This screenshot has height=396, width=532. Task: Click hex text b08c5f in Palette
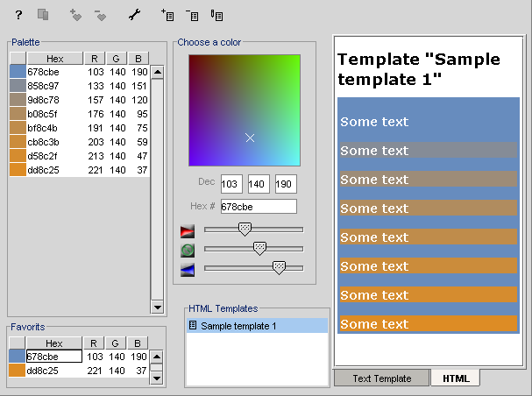pyautogui.click(x=42, y=114)
